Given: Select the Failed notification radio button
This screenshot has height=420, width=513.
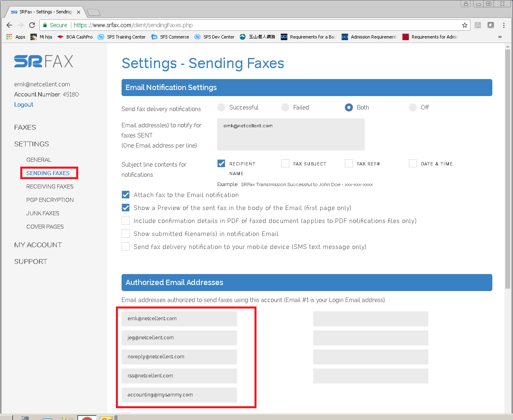Looking at the screenshot, I should [x=285, y=107].
